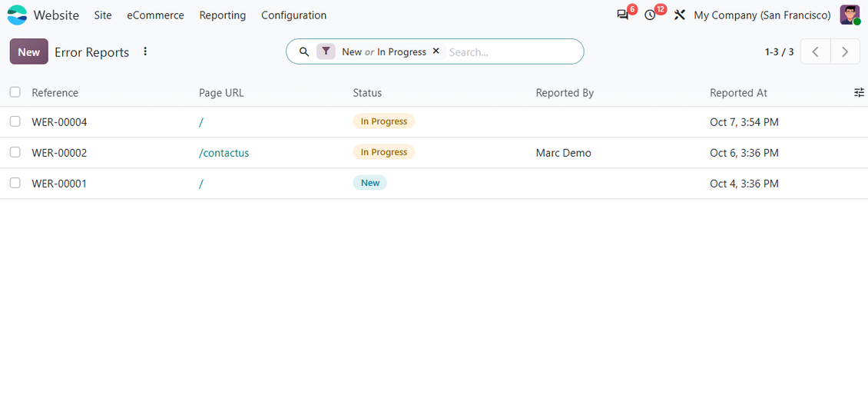Click the search magnifier icon
This screenshot has width=868, height=411.
pyautogui.click(x=304, y=51)
